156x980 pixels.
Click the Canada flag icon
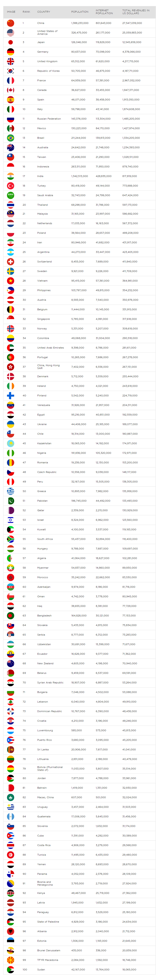click(x=11, y=90)
